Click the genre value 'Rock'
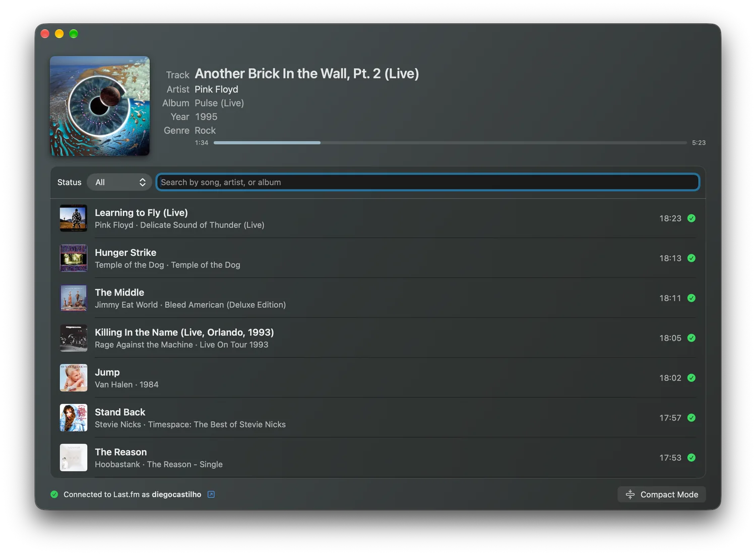The image size is (756, 556). 205,130
